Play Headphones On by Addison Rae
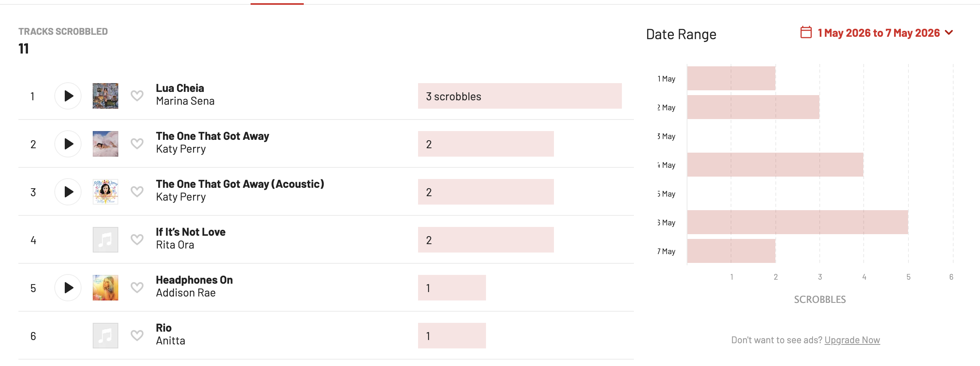The height and width of the screenshot is (366, 980). pos(68,288)
